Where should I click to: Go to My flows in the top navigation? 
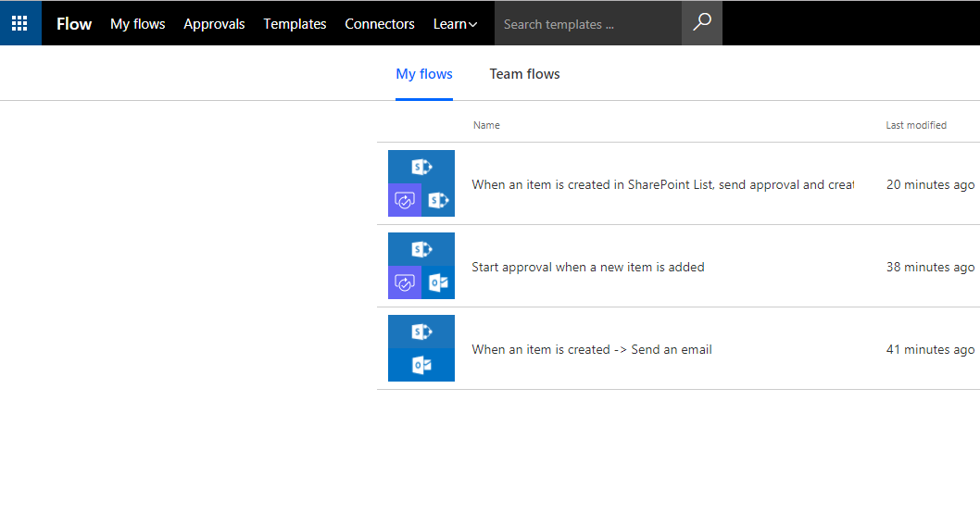(x=137, y=24)
